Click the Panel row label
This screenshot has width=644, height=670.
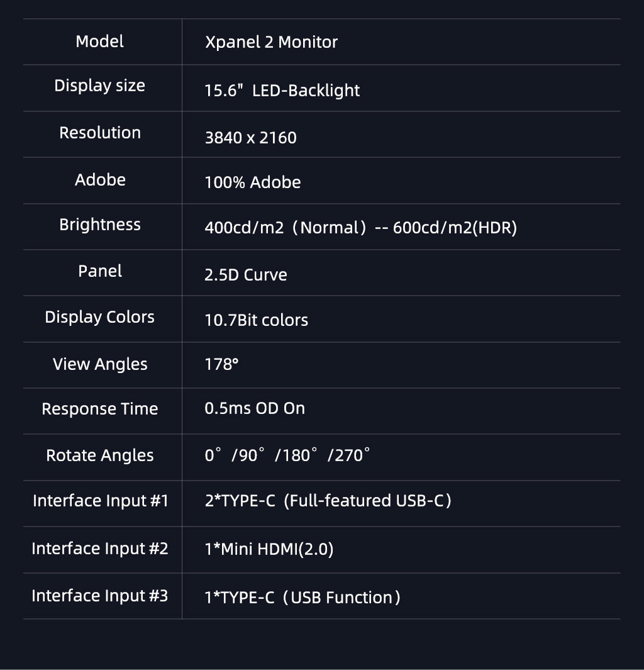(100, 271)
